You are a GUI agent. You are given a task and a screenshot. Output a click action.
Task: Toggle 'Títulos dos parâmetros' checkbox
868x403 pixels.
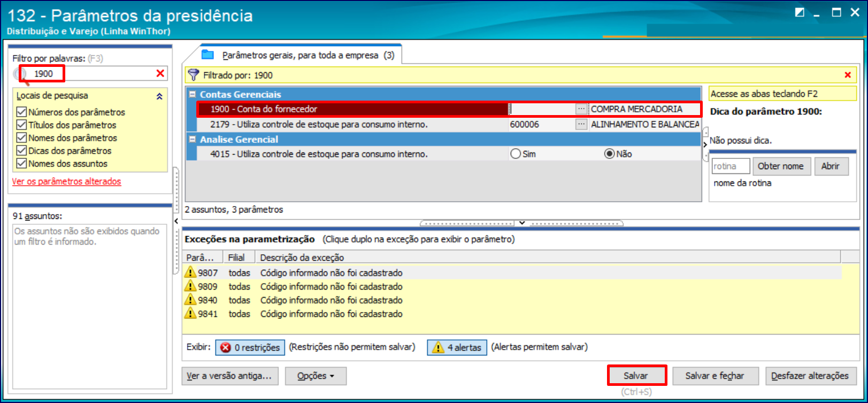coord(21,125)
